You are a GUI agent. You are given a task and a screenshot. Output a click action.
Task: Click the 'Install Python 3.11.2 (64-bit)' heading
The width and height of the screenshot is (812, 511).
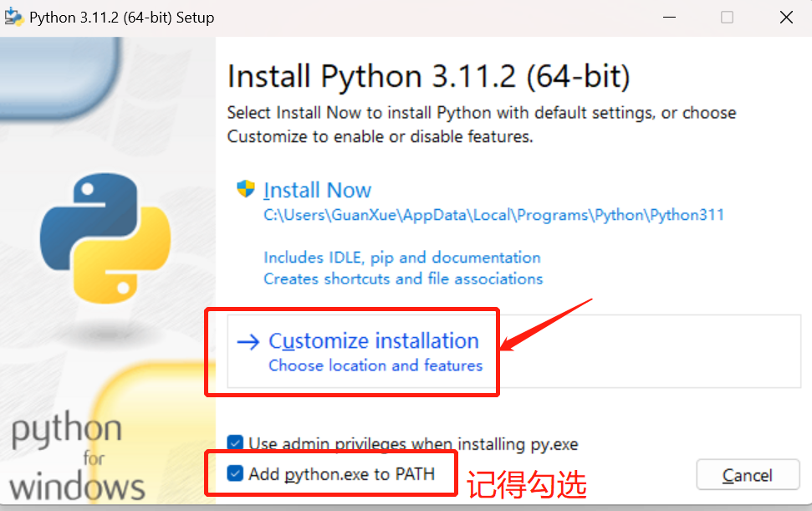[x=429, y=77]
